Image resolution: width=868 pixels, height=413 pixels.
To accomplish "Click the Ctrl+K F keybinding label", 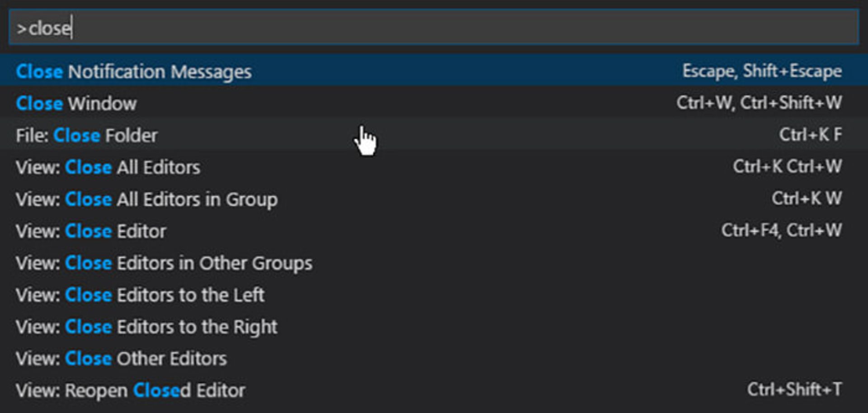I will 810,135.
